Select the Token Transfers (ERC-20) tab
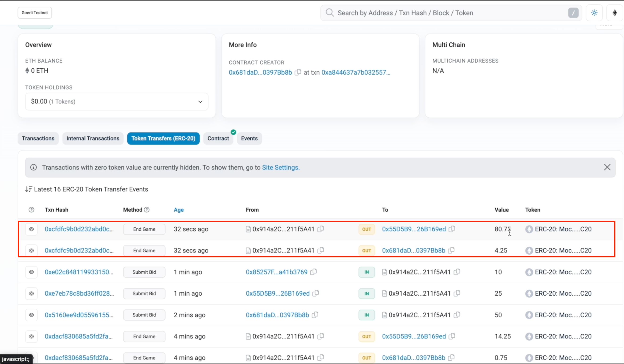This screenshot has width=624, height=364. point(163,138)
